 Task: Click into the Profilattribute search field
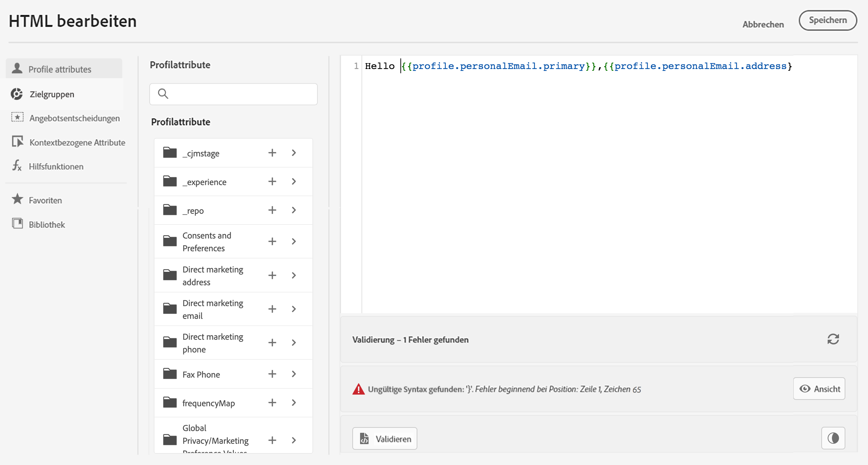(x=241, y=94)
